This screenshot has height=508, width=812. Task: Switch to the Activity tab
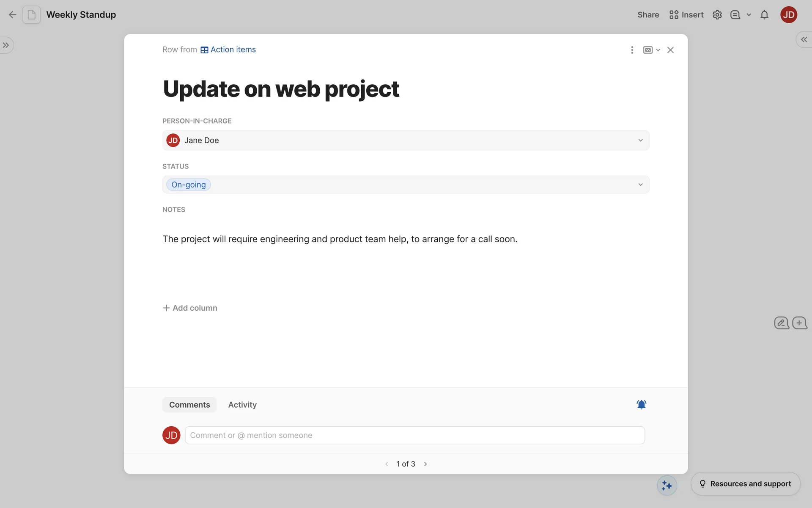(242, 405)
